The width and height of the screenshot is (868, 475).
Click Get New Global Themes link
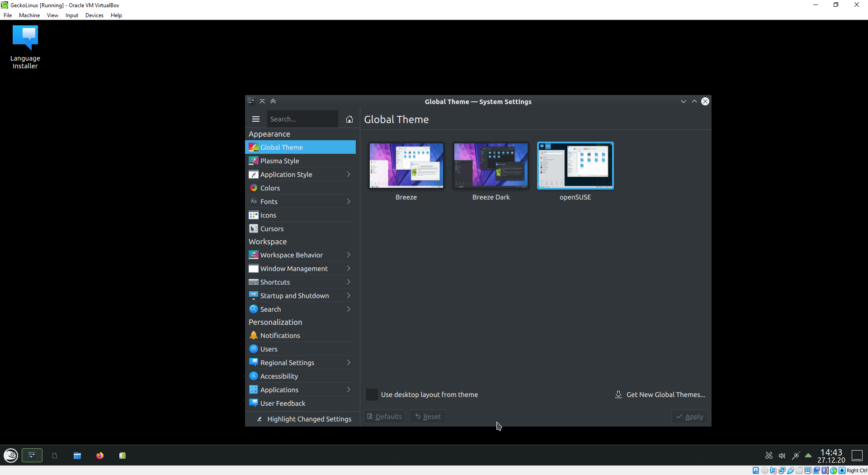click(660, 394)
